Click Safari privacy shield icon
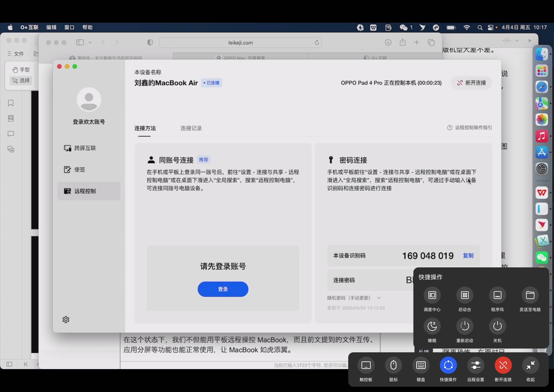This screenshot has height=392, width=554. [150, 42]
